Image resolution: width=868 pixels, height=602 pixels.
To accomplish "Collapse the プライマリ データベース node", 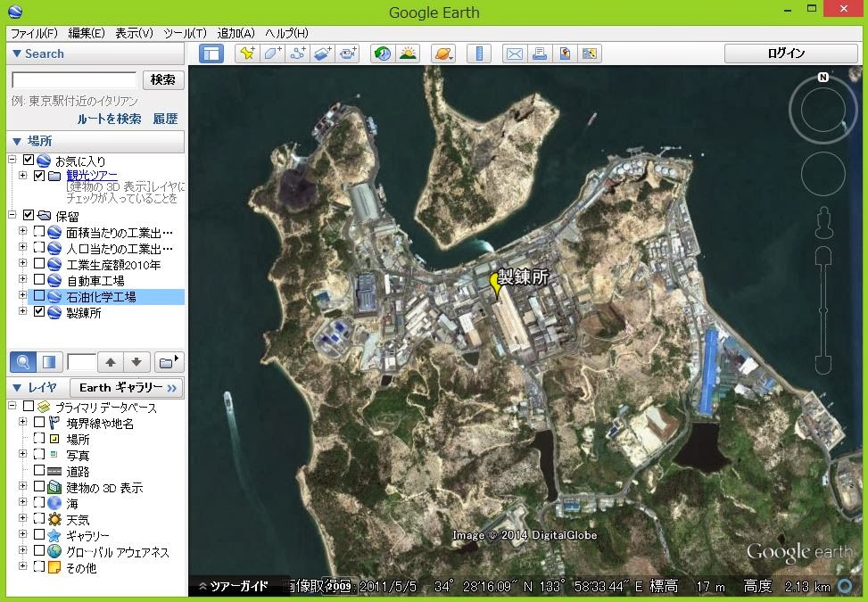I will coord(12,406).
